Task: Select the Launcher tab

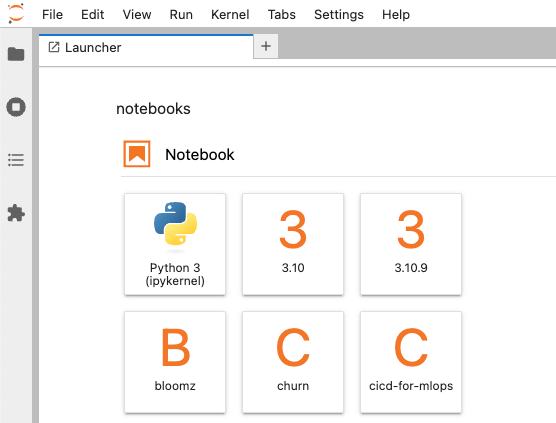Action: 146,47
